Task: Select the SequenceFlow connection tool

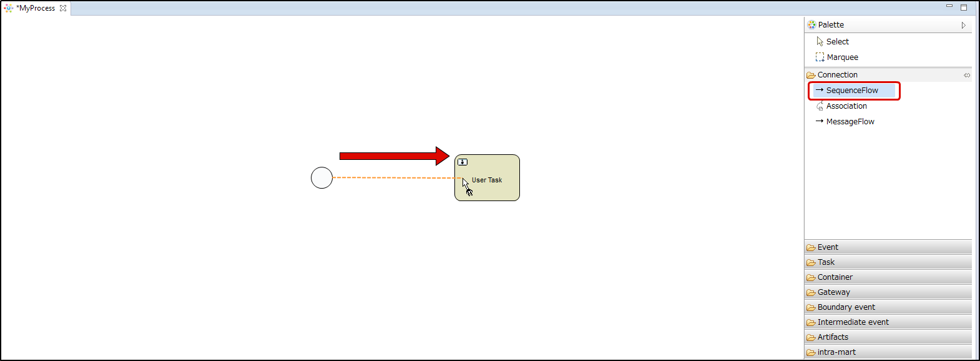Action: (x=853, y=91)
